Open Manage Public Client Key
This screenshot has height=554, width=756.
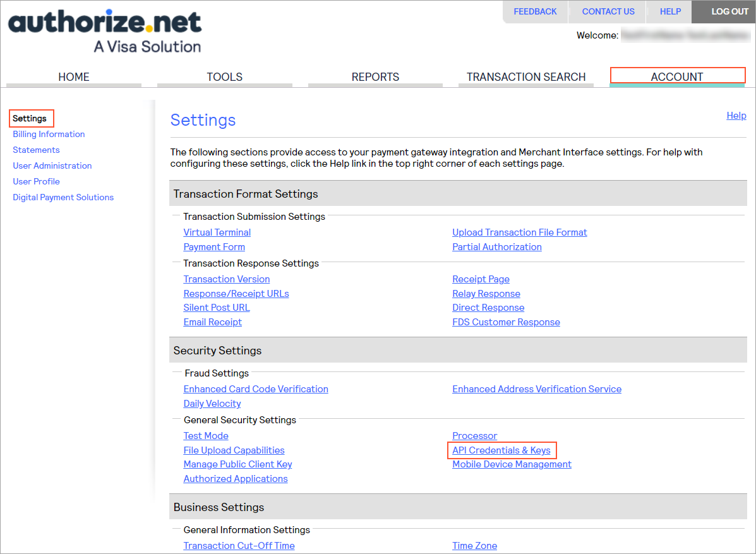(x=237, y=464)
